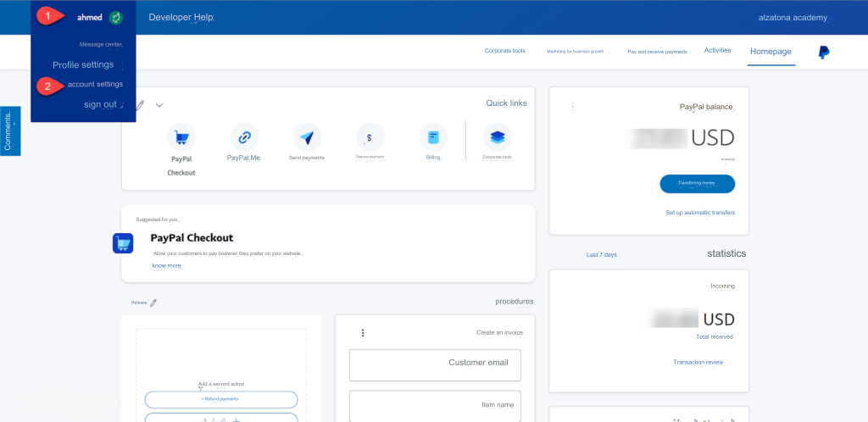Open the PayPal.Me chain link icon
Image resolution: width=868 pixels, height=422 pixels.
(x=244, y=137)
